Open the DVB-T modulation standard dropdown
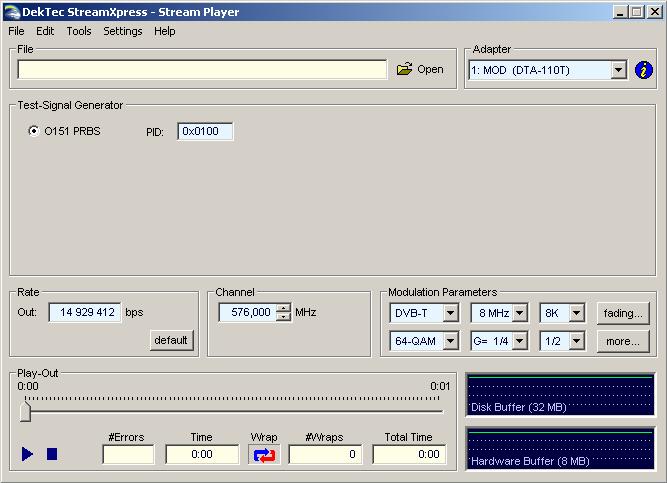This screenshot has height=483, width=667. click(x=450, y=313)
